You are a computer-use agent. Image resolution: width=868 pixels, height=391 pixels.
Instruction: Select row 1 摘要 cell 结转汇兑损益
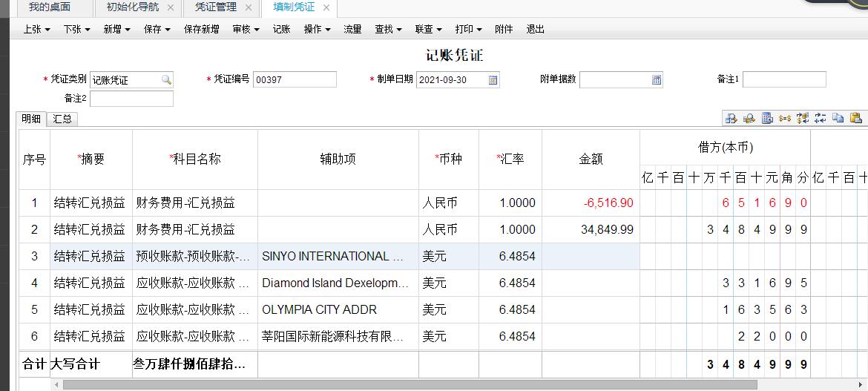click(91, 203)
